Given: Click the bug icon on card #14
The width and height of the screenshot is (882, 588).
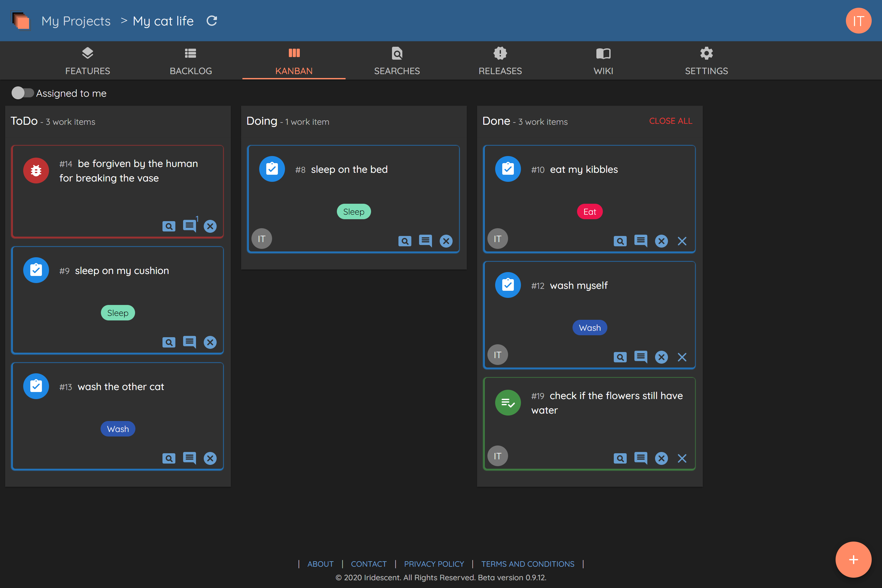Looking at the screenshot, I should 36,170.
